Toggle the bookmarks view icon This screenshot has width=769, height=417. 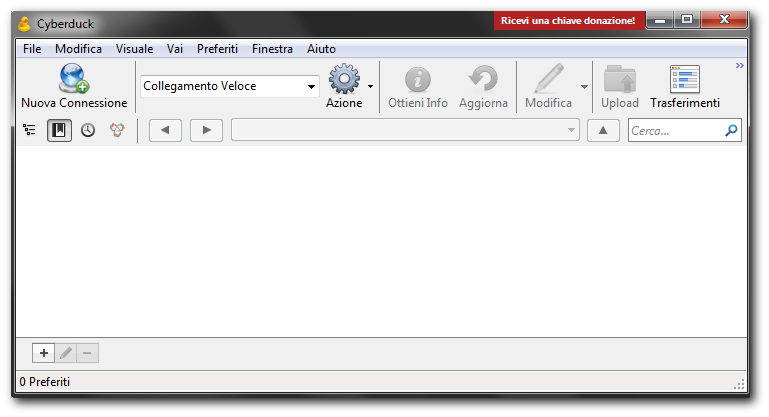(59, 130)
